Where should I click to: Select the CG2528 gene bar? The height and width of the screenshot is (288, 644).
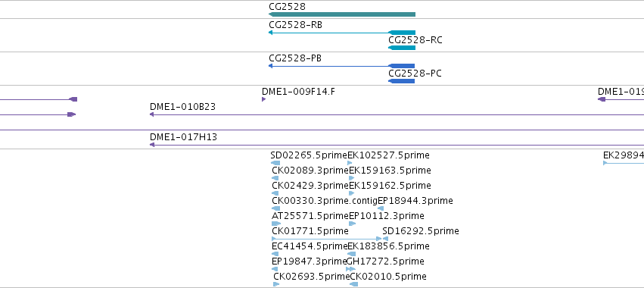coord(342,14)
